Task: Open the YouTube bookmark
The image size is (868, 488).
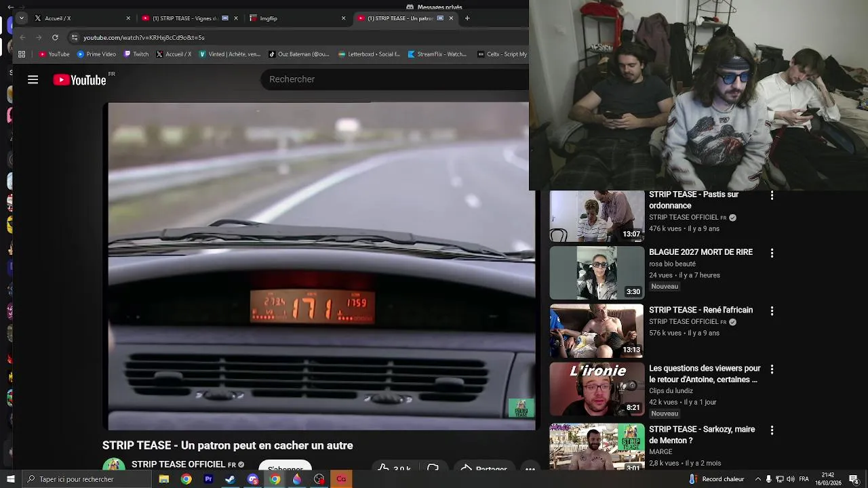Action: [54, 54]
